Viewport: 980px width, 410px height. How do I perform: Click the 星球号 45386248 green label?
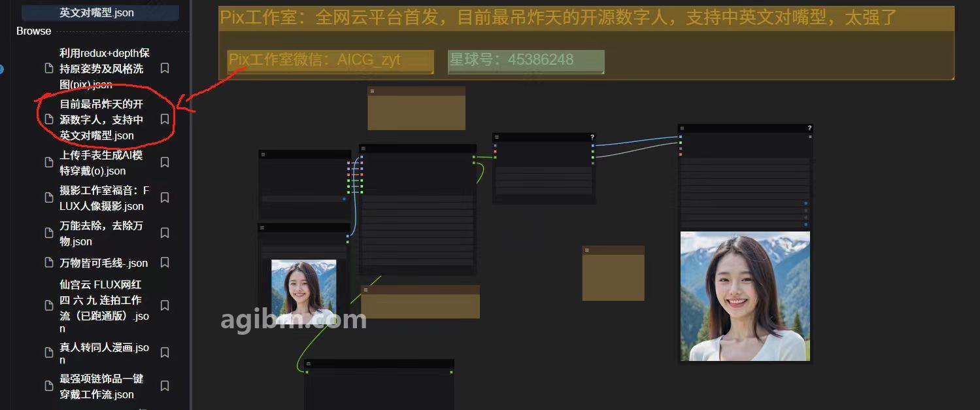click(526, 60)
